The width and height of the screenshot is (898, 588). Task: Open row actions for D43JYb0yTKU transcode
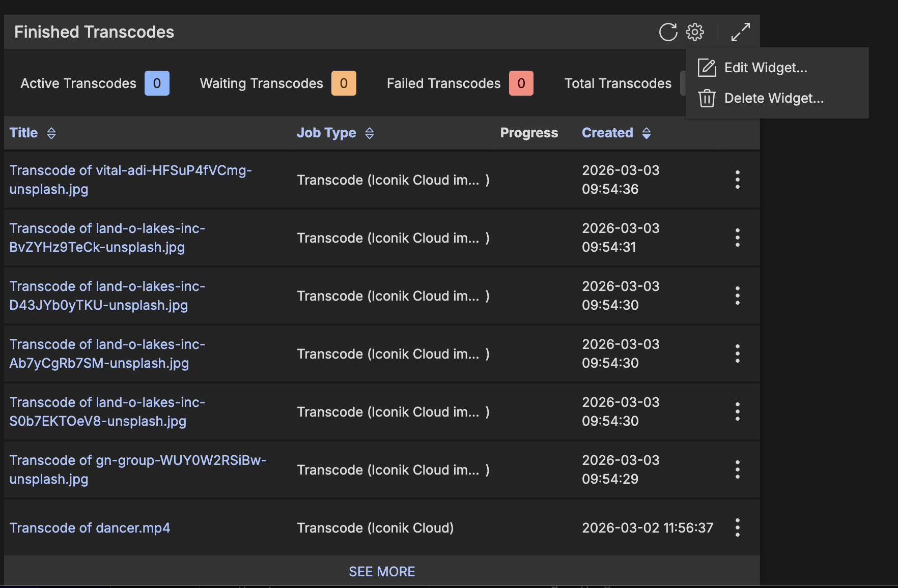737,296
